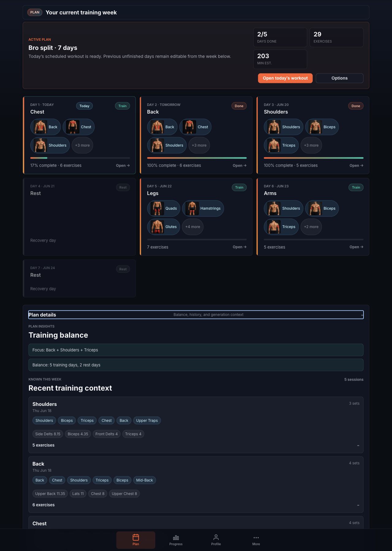Select the Hamstrings muscle chip on Legs day
The width and height of the screenshot is (392, 551).
tap(203, 208)
